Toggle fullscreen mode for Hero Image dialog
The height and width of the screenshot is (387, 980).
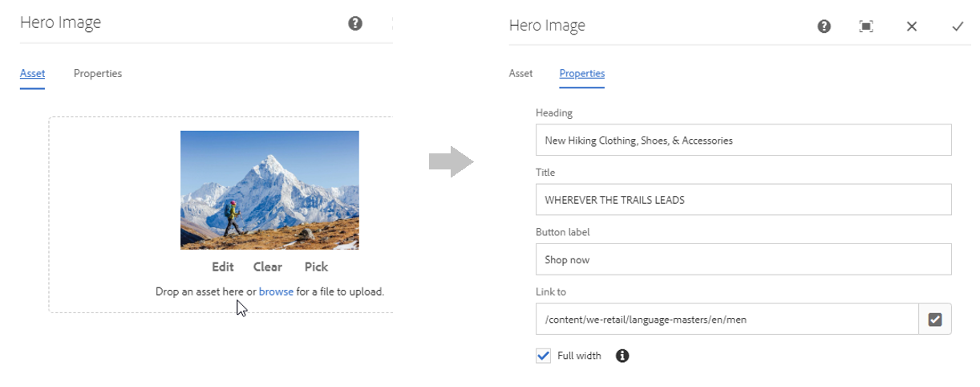click(866, 26)
